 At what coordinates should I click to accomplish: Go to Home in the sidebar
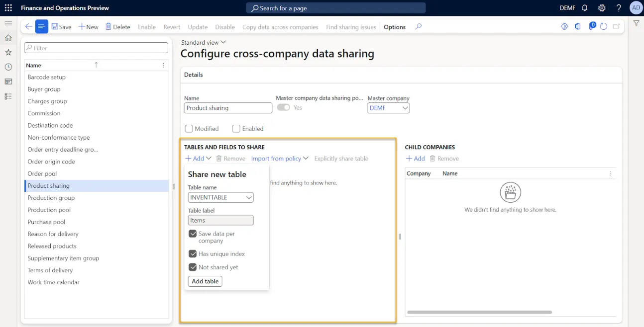click(8, 38)
